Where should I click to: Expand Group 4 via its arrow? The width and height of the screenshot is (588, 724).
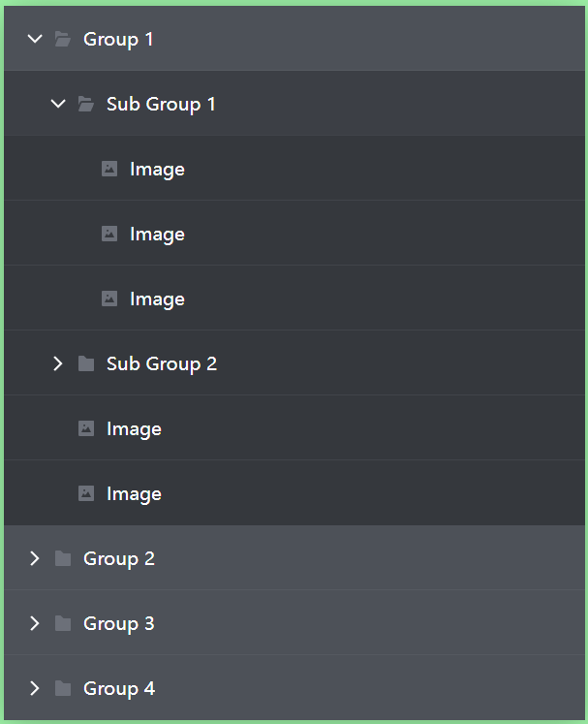[35, 688]
